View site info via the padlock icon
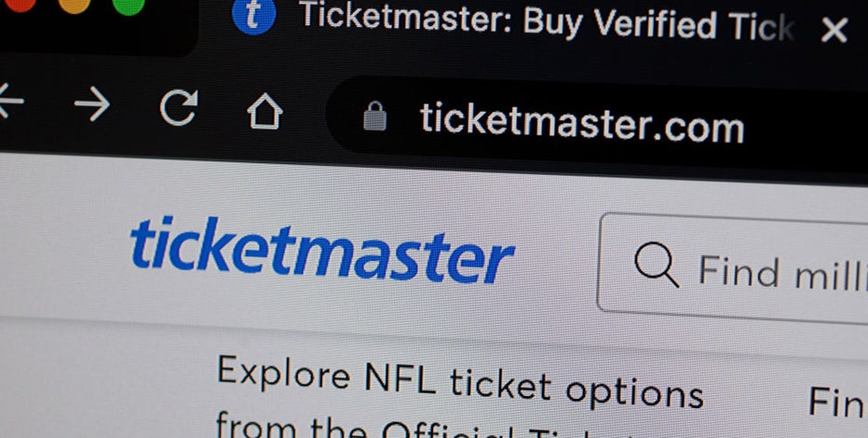Image resolution: width=868 pixels, height=438 pixels. point(374,116)
